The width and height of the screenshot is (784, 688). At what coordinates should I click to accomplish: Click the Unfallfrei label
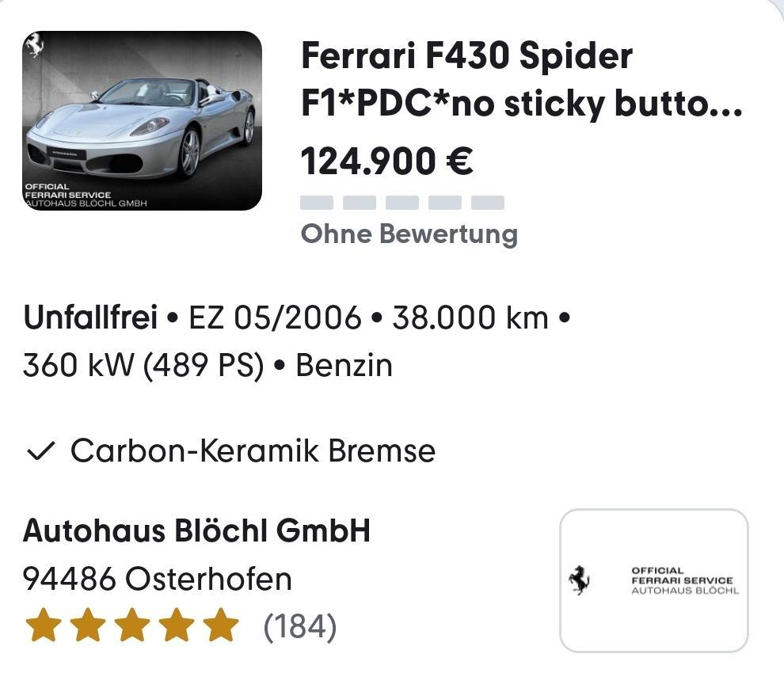tap(90, 317)
